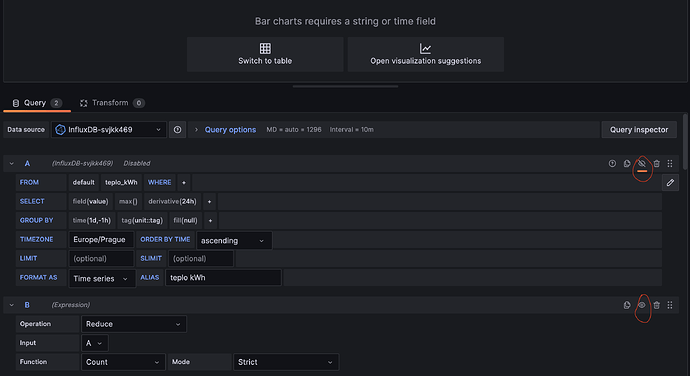690x376 pixels.
Task: Open the Query inspector
Action: (x=639, y=129)
